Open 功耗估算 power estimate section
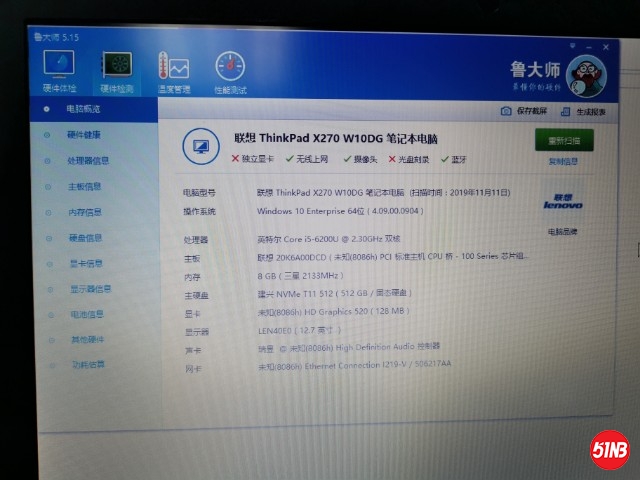Viewport: 640px width, 480px height. point(87,364)
